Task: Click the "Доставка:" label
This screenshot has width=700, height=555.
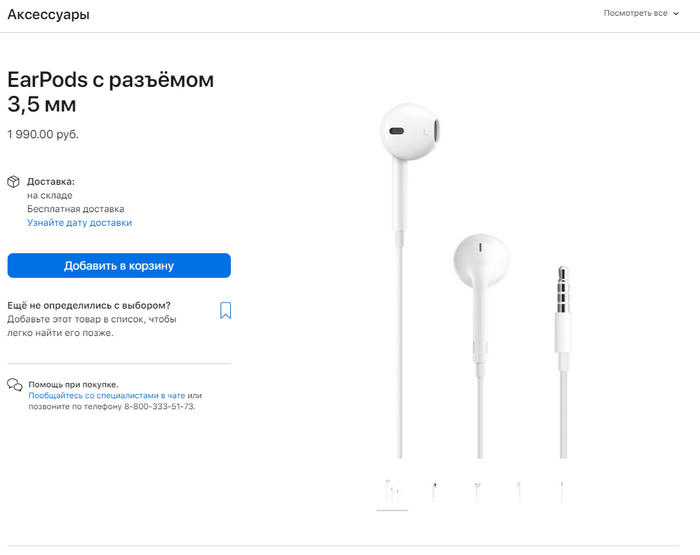Action: 51,182
